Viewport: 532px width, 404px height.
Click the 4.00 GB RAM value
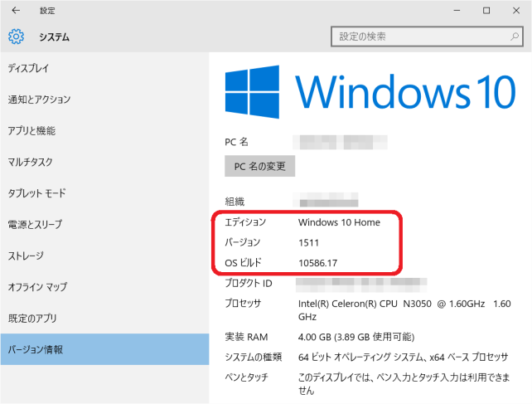pyautogui.click(x=356, y=337)
